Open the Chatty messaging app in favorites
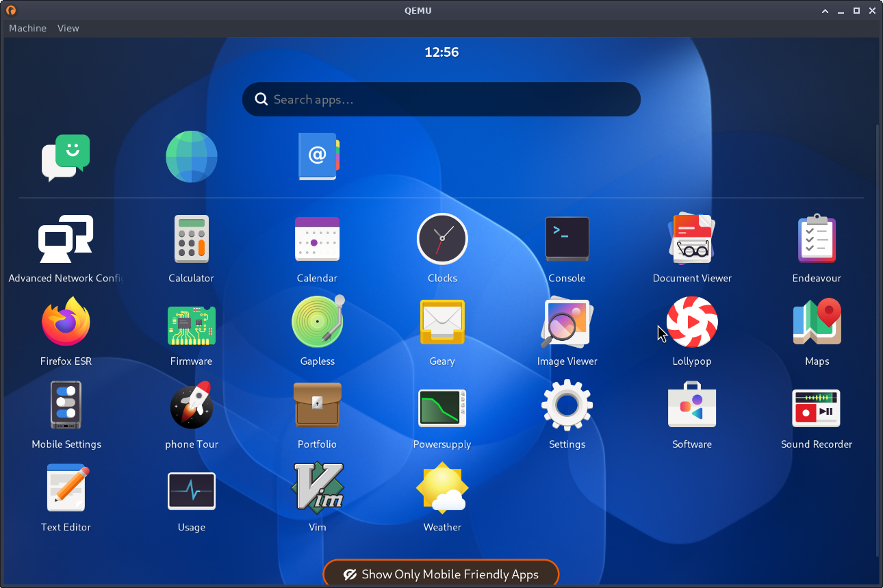Screen dimensions: 883x588 tap(66, 157)
